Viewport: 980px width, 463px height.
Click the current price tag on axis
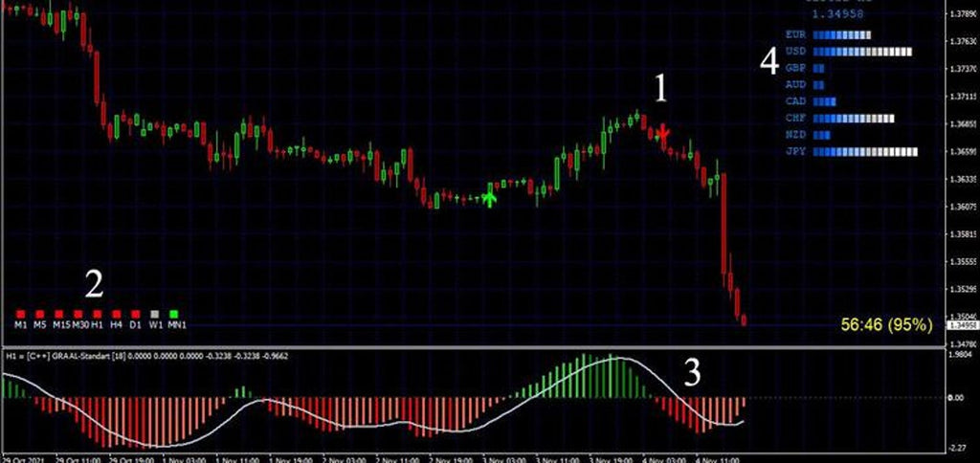pyautogui.click(x=960, y=325)
